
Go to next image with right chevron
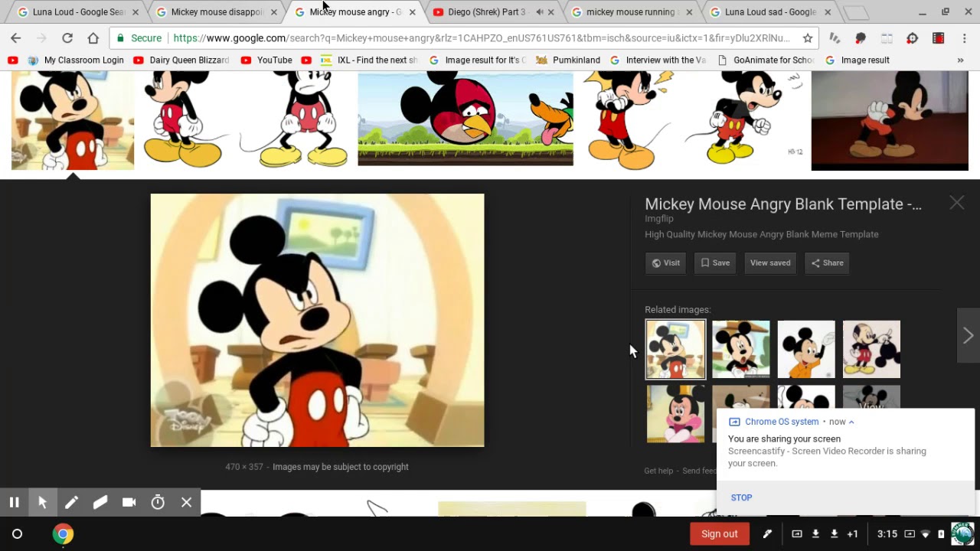969,335
